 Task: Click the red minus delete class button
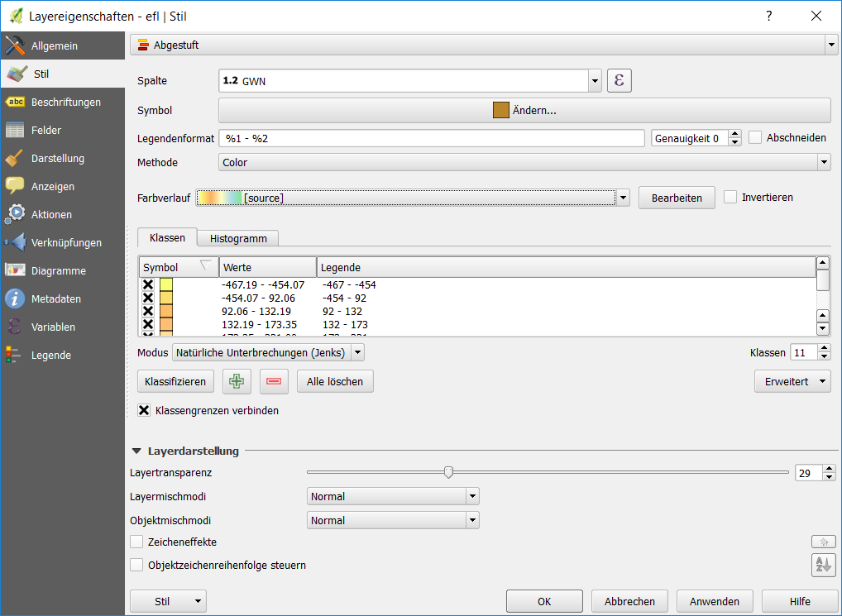click(274, 381)
